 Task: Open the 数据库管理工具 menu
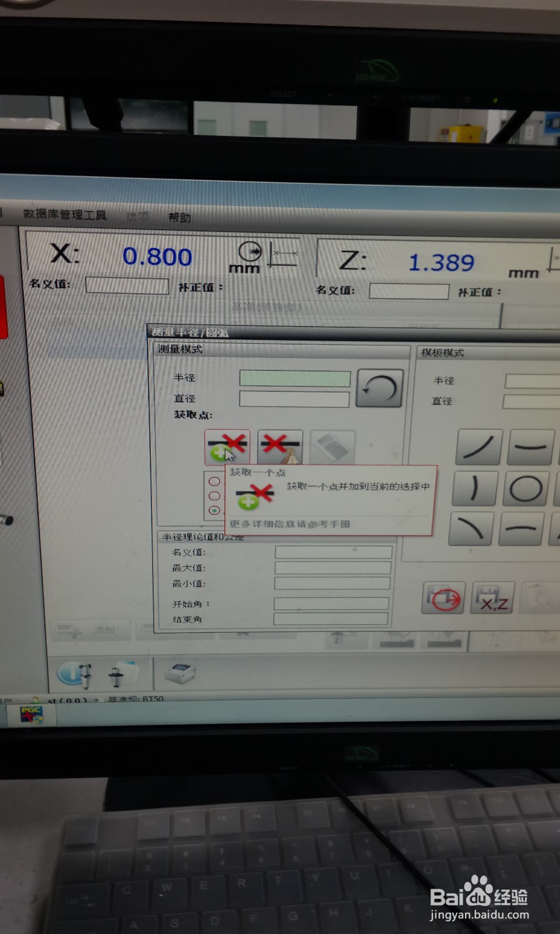(65, 215)
